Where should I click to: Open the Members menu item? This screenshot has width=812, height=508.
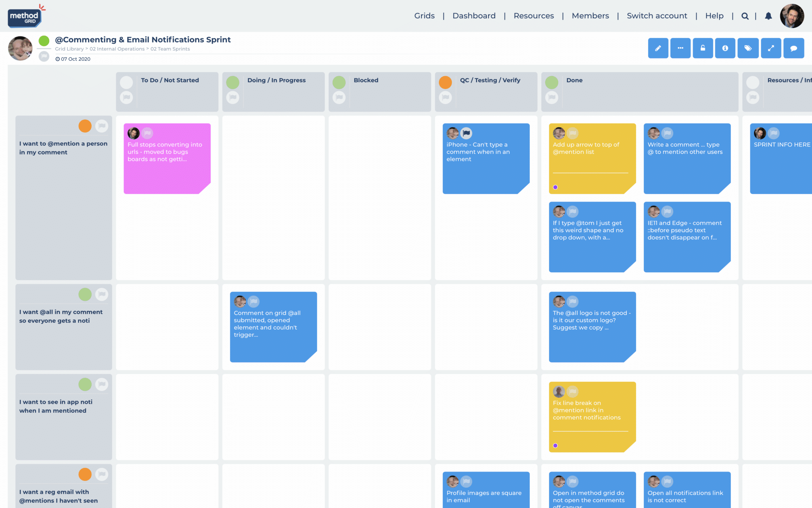tap(590, 16)
